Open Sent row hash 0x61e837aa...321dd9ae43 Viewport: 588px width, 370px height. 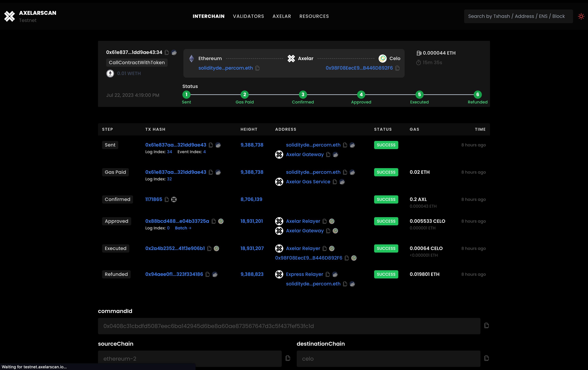pos(176,145)
